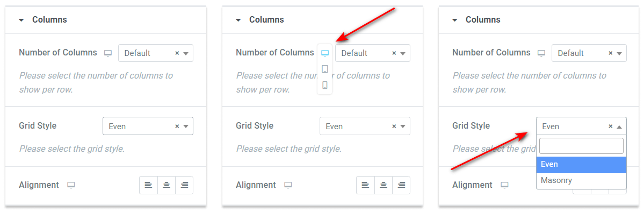Click the right align icon in the middle panel
Screen dimensions: 644x211
pyautogui.click(x=401, y=185)
